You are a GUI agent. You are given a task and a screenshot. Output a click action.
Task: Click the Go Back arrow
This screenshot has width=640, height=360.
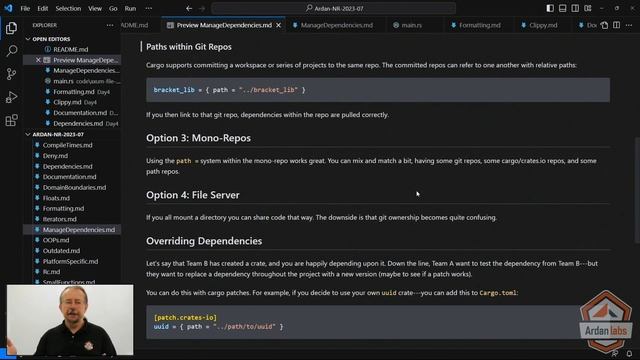[189, 8]
